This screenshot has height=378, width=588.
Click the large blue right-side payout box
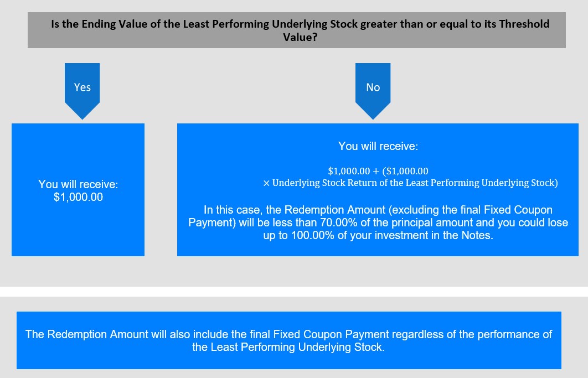point(378,190)
